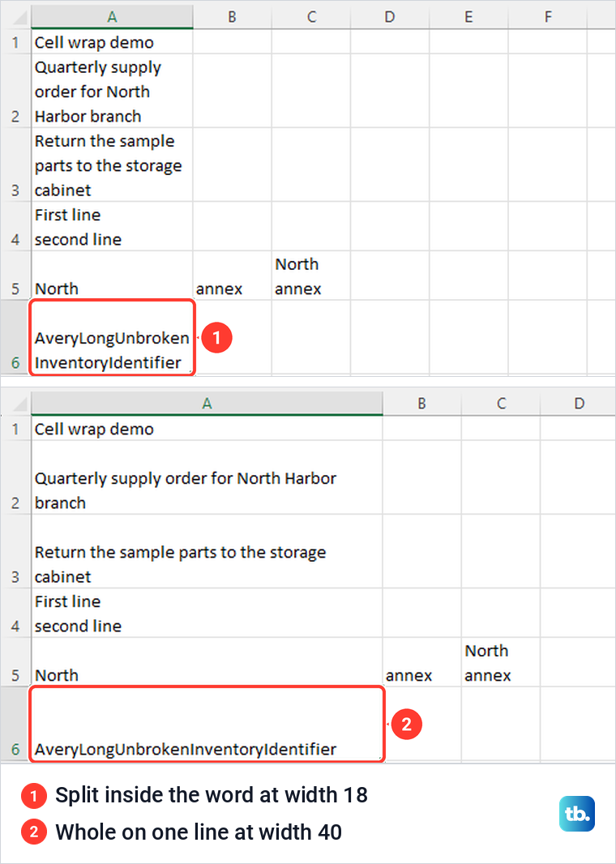Select column C header in lower spreadsheet
This screenshot has height=864, width=616.
[501, 404]
